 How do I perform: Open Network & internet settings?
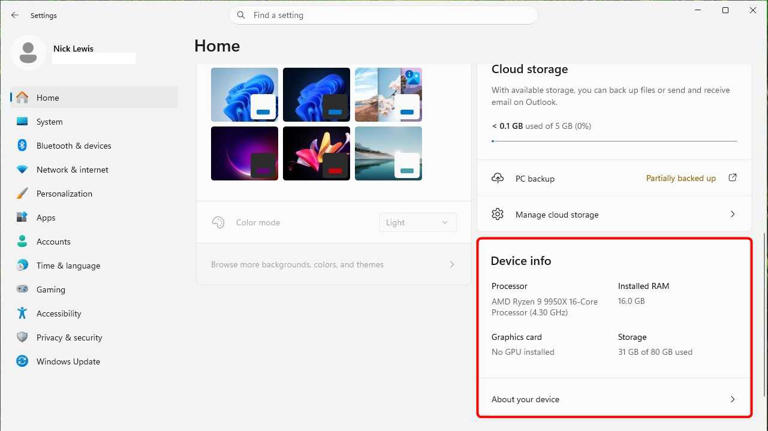(x=94, y=169)
